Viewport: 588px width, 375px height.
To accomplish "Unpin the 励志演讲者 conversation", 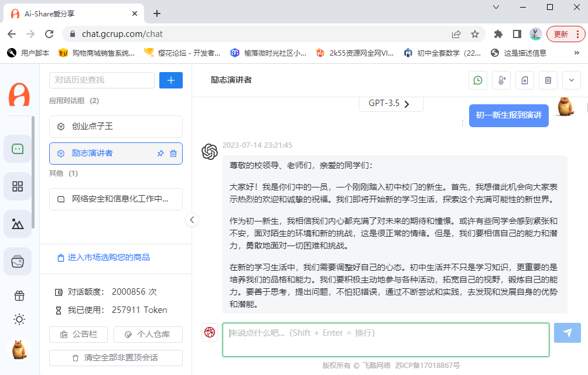I will click(159, 153).
